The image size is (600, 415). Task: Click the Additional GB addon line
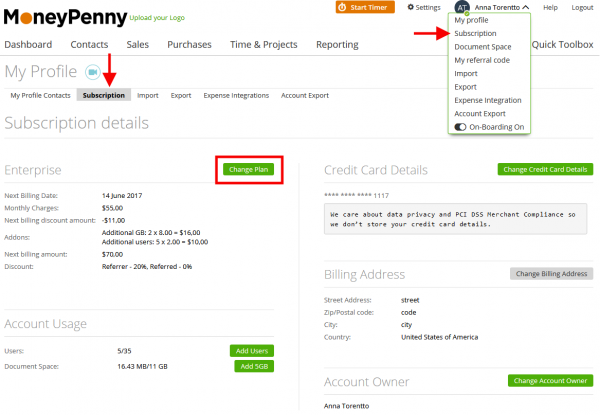pos(151,233)
